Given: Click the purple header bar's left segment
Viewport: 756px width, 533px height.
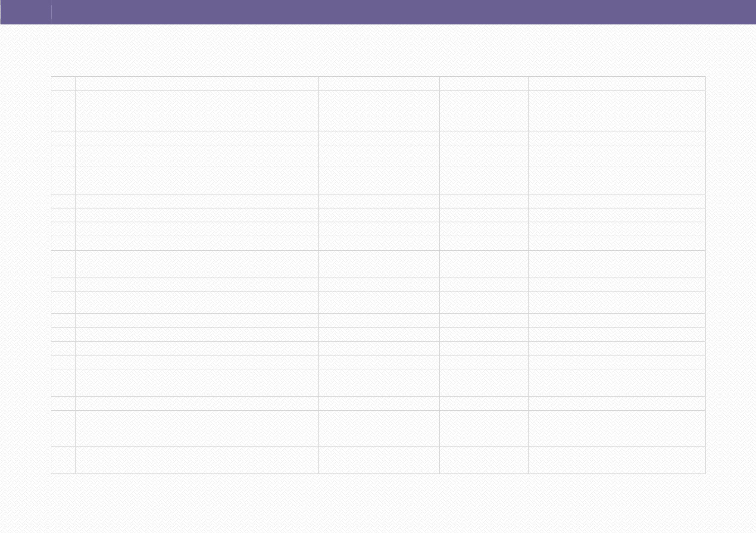Looking at the screenshot, I should click(x=26, y=12).
